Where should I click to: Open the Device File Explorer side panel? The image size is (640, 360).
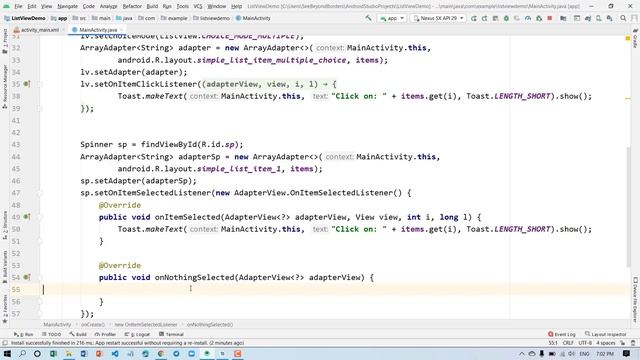pos(636,300)
